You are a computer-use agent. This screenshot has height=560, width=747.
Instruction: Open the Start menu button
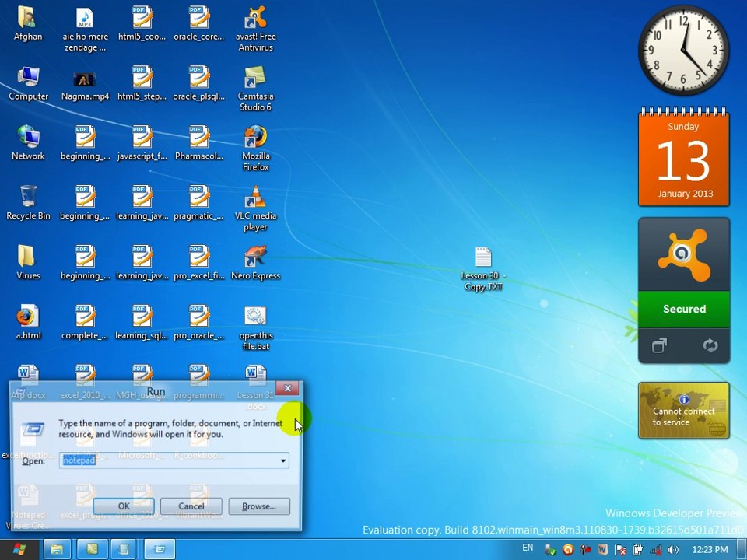(x=19, y=550)
